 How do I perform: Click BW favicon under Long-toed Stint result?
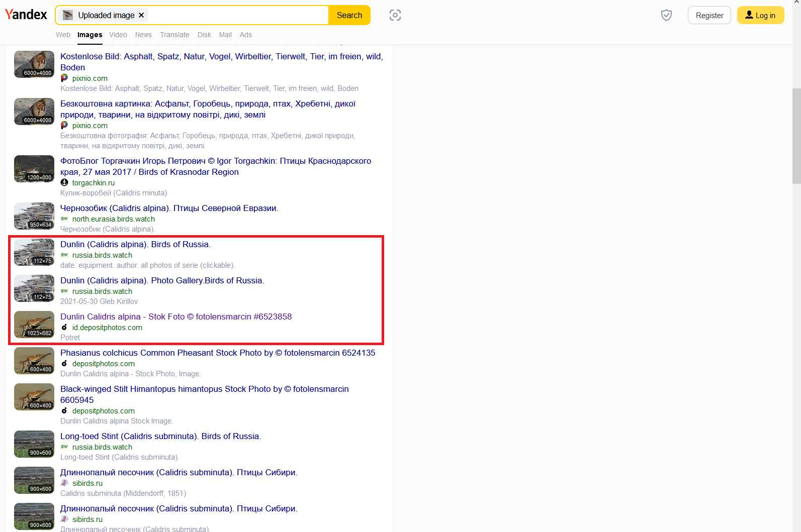coord(64,447)
